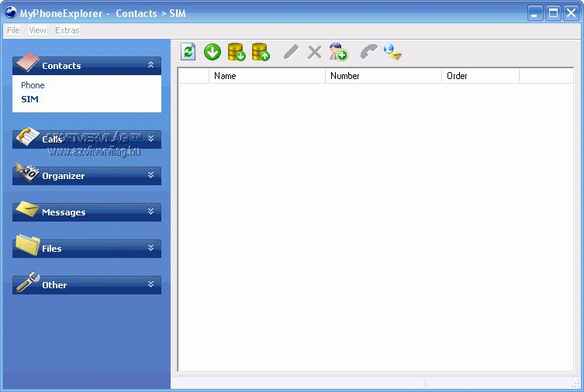Expand the Organizer panel chevron
The image size is (584, 392).
tap(150, 175)
